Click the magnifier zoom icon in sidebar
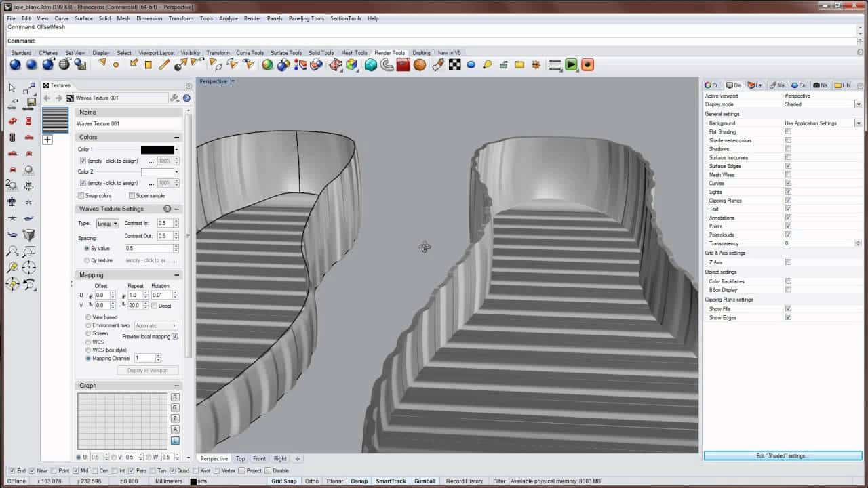868x488 pixels. click(x=12, y=251)
